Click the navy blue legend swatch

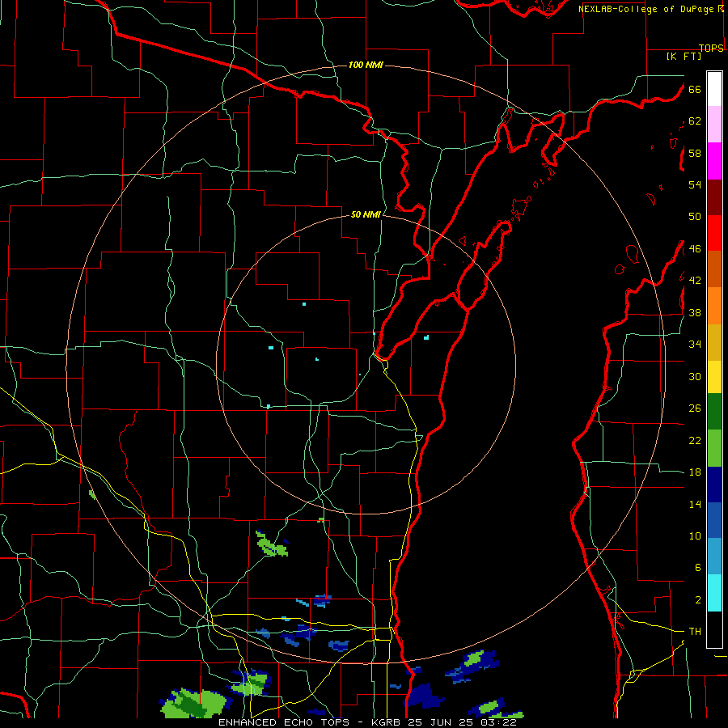(x=714, y=485)
